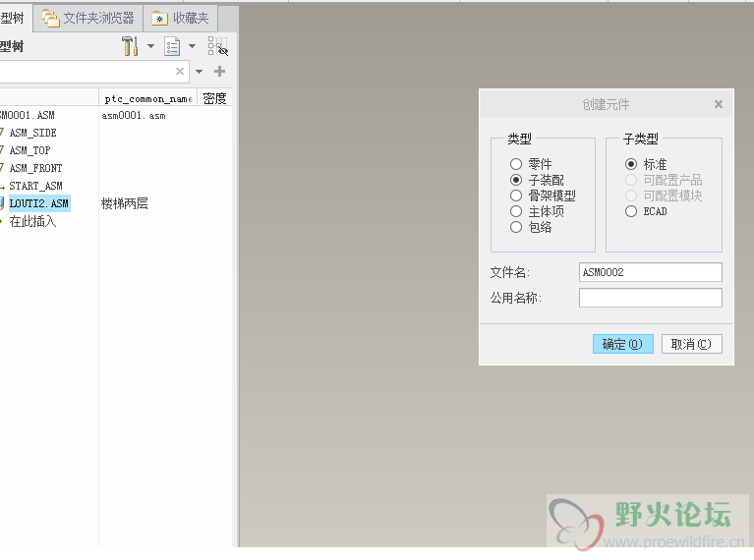Select the 主体项 type radio button
The image size is (754, 560).
(x=516, y=211)
